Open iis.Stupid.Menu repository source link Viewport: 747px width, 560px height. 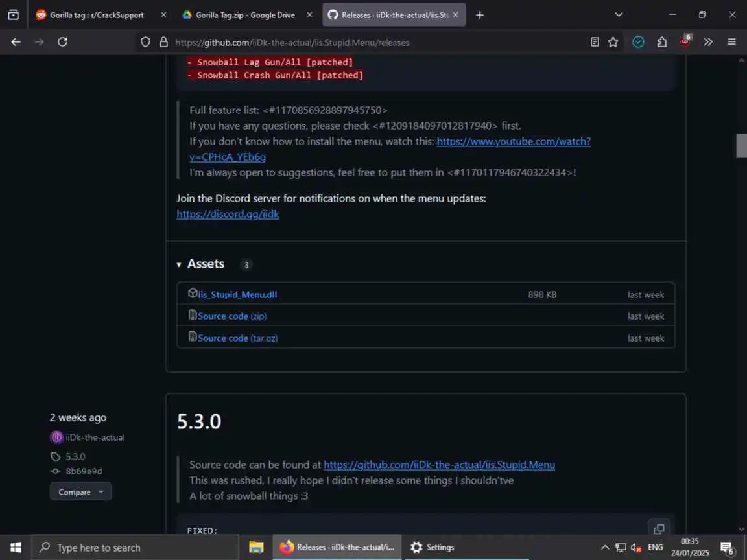439,465
